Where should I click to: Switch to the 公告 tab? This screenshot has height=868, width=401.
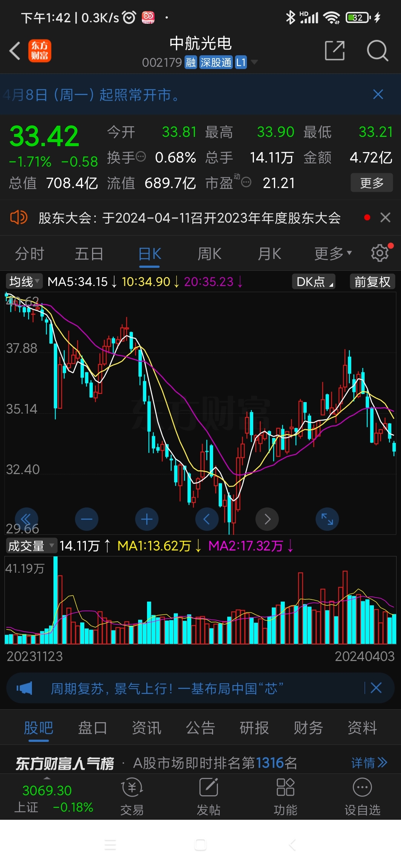(x=200, y=728)
